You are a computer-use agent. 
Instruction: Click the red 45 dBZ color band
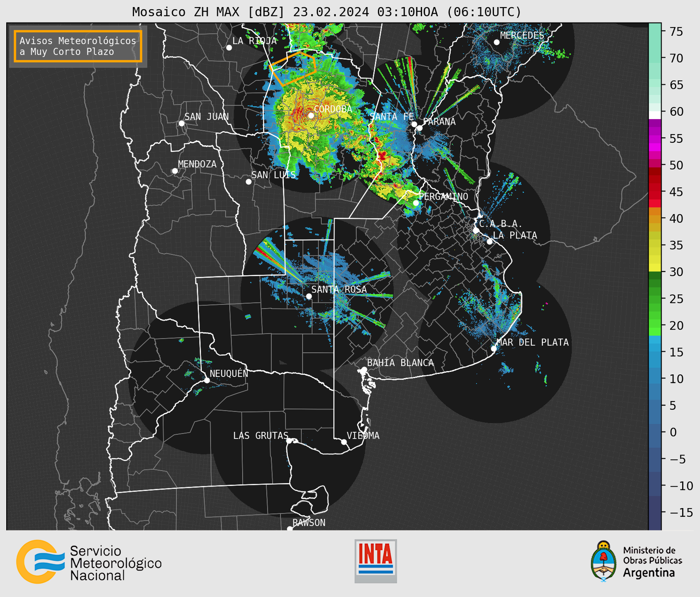tap(655, 192)
